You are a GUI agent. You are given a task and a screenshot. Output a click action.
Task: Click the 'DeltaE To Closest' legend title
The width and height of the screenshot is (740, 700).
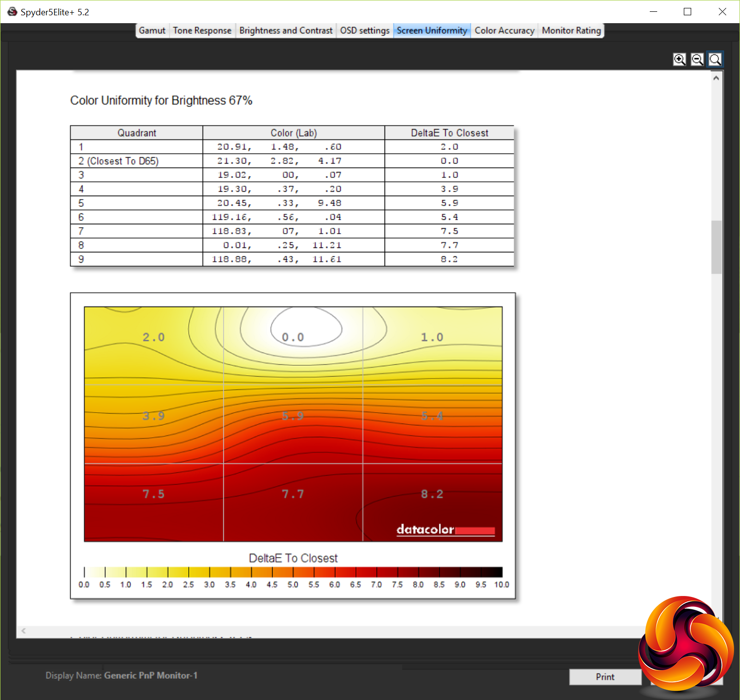pos(293,559)
